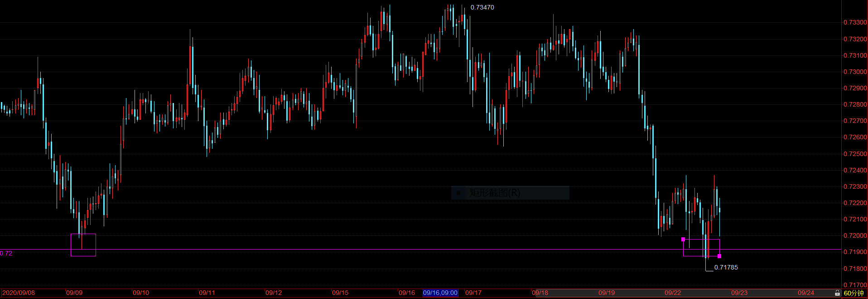
Task: Select the upper-left magenta rectangle handle
Action: pyautogui.click(x=683, y=239)
